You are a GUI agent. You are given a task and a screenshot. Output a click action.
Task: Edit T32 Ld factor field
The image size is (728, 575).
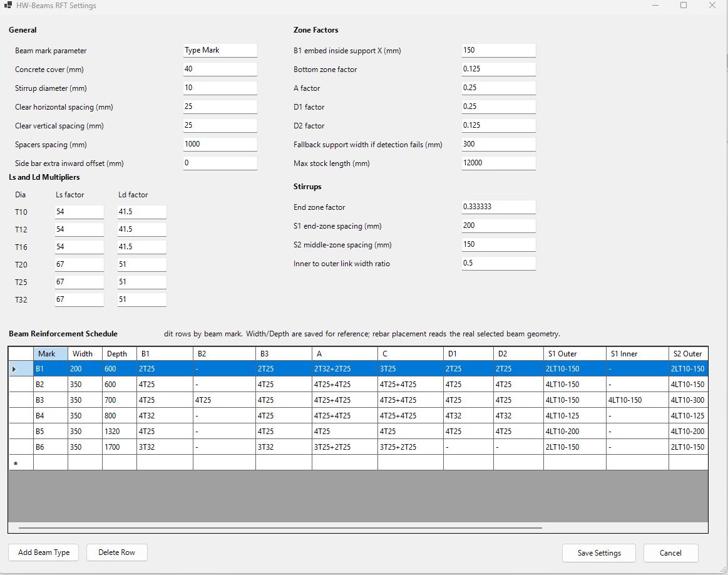click(141, 299)
